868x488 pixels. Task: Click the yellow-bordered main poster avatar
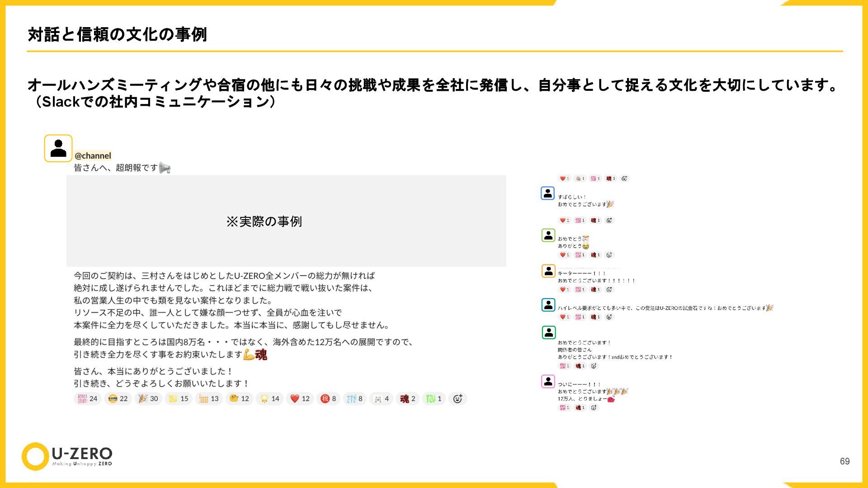(x=58, y=148)
